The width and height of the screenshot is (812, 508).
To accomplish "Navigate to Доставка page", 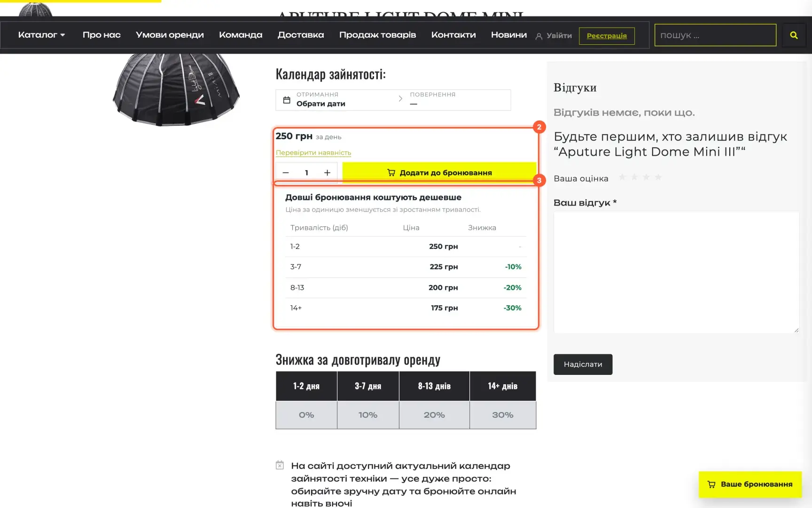I will 301,35.
